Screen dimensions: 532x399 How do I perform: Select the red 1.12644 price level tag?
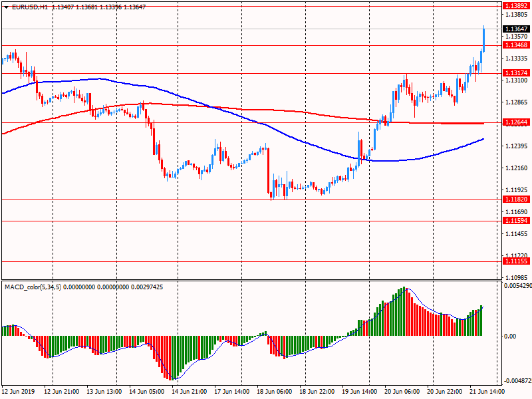516,122
